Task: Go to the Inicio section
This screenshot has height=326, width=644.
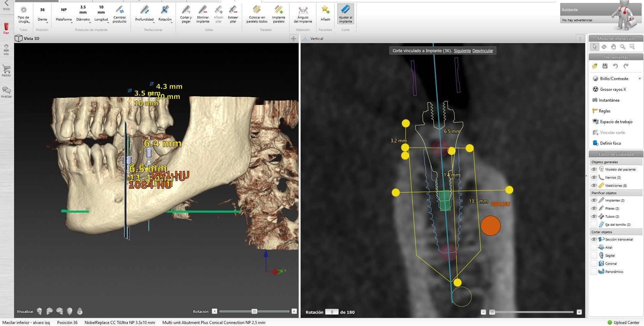Action: (6, 6)
